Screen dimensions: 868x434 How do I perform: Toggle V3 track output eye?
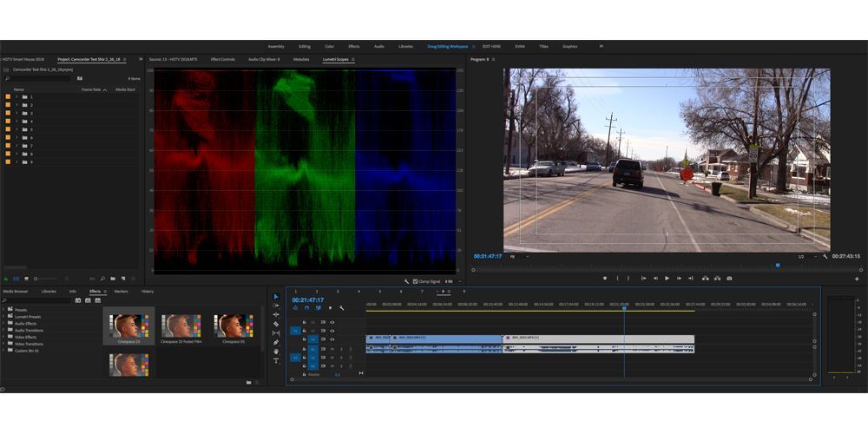pos(332,322)
